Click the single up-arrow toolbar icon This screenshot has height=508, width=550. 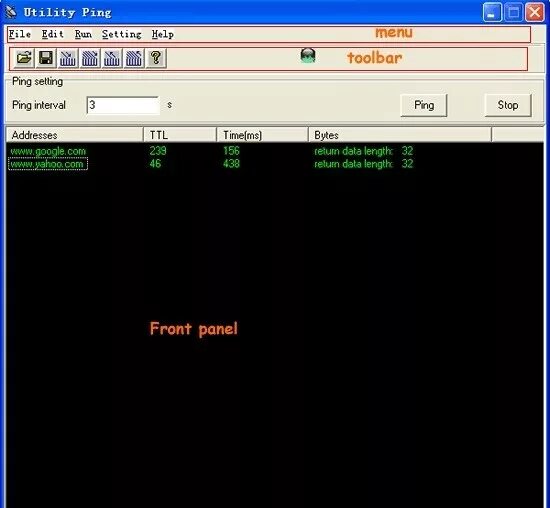[x=112, y=58]
